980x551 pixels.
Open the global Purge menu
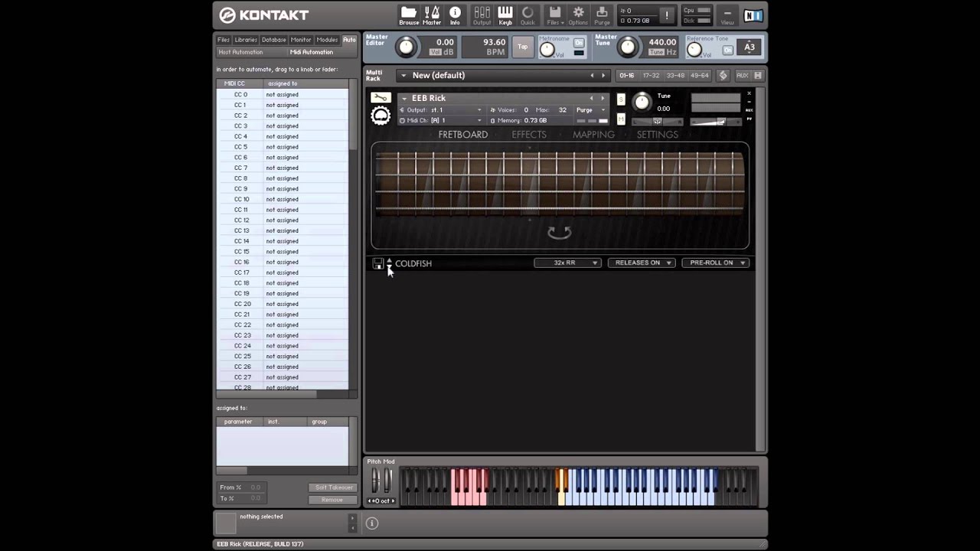pyautogui.click(x=602, y=15)
